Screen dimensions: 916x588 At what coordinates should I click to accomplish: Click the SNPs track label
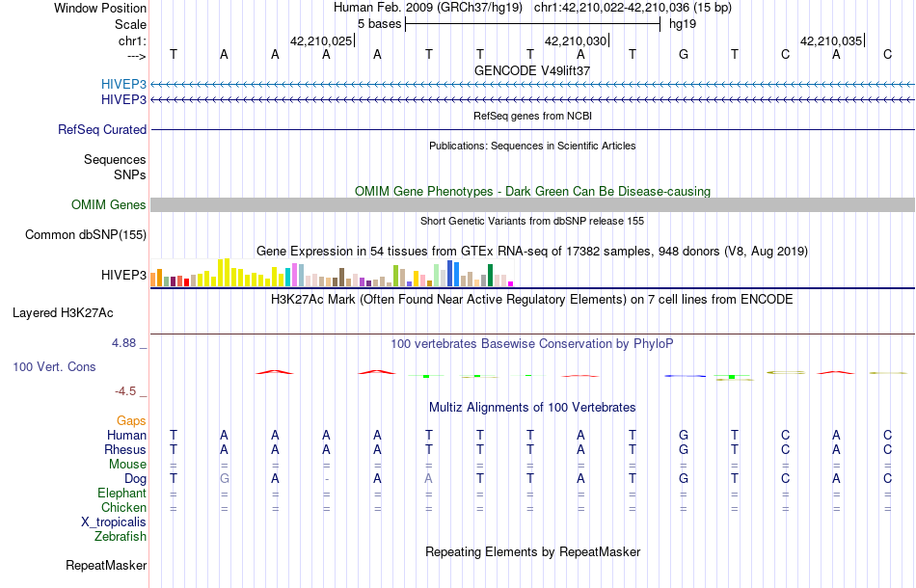[130, 174]
